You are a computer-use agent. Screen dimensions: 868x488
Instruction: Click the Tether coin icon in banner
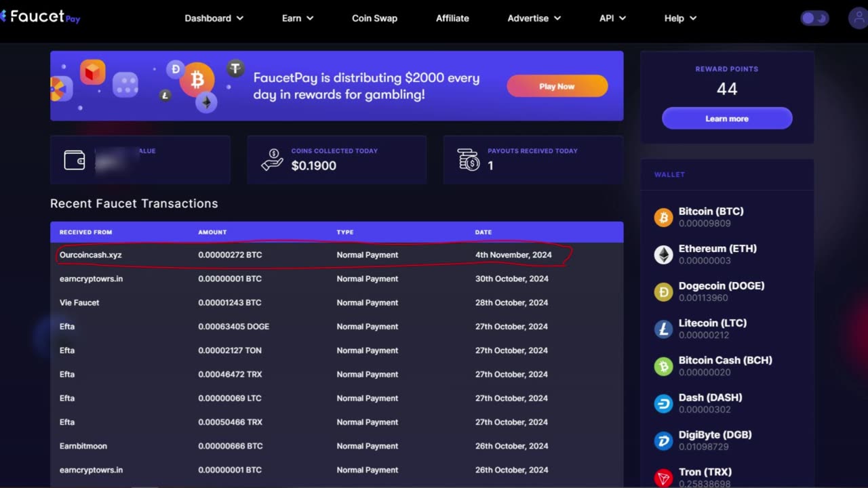click(236, 68)
